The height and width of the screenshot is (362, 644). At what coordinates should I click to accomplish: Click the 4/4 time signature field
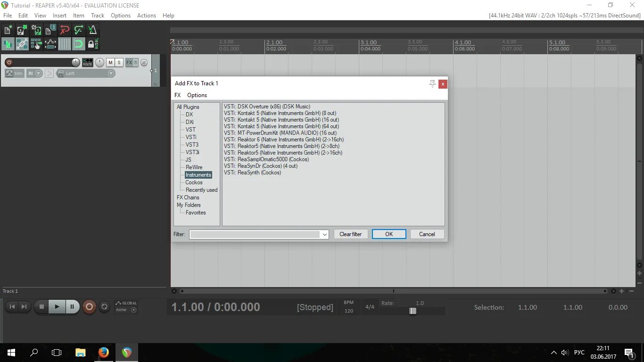click(370, 307)
